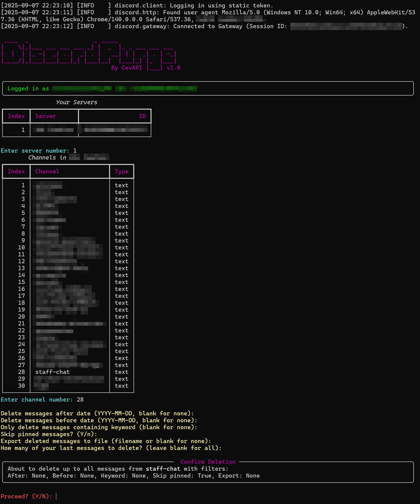Screen dimensions: 420x504
Task: Click the 'discord.http: Found user agent' log line
Action: click(x=208, y=16)
